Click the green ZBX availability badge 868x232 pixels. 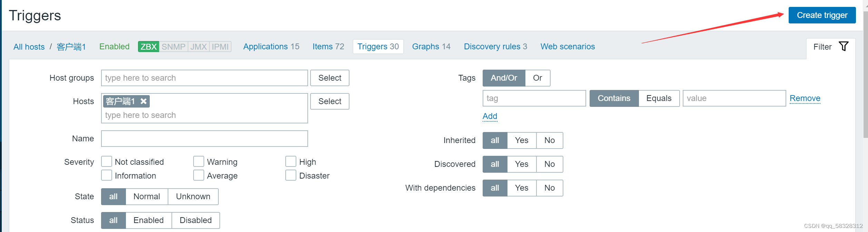[148, 47]
